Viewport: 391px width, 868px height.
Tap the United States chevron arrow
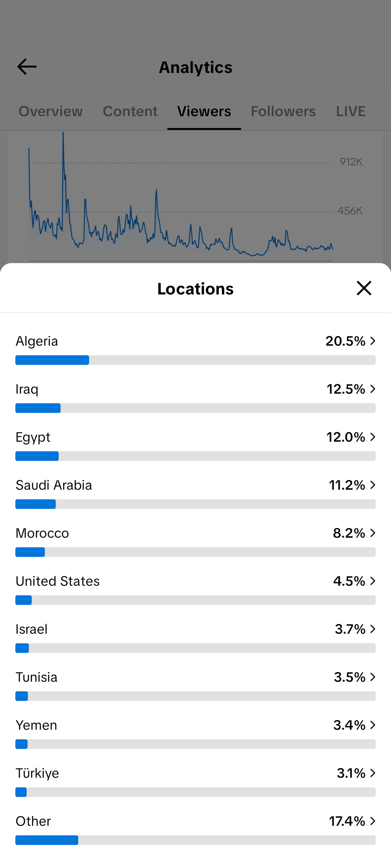click(372, 581)
